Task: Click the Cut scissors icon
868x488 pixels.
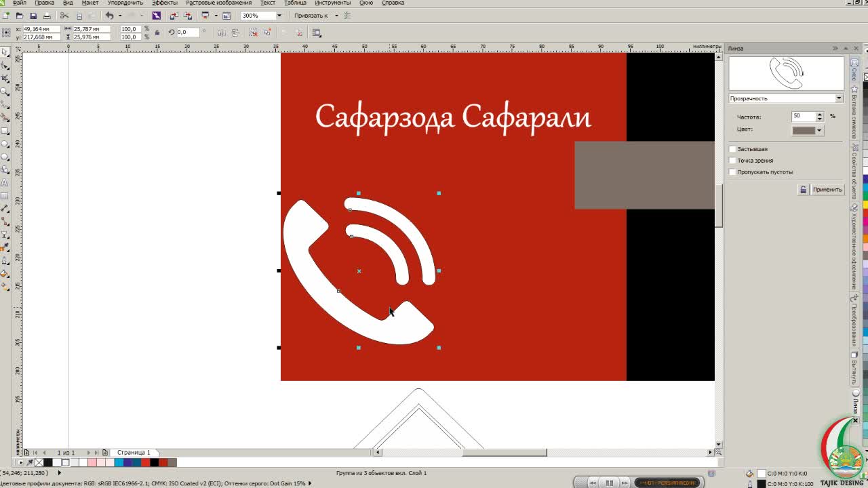Action: point(64,15)
